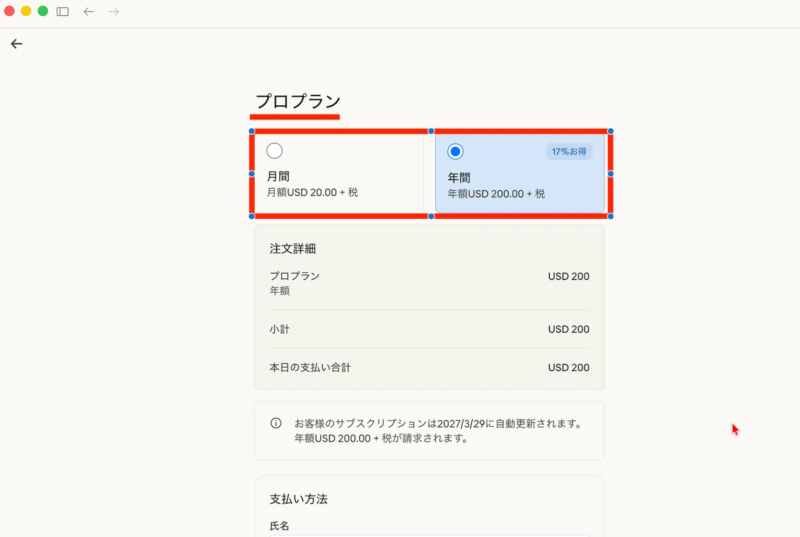Click the 氏名 name field label
This screenshot has height=537, width=800.
280,525
